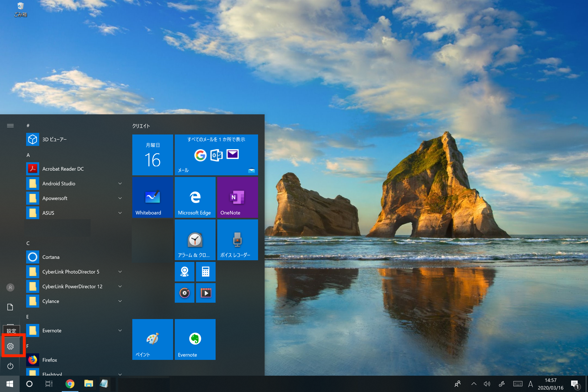Open the Whiteboard tile

[152, 197]
